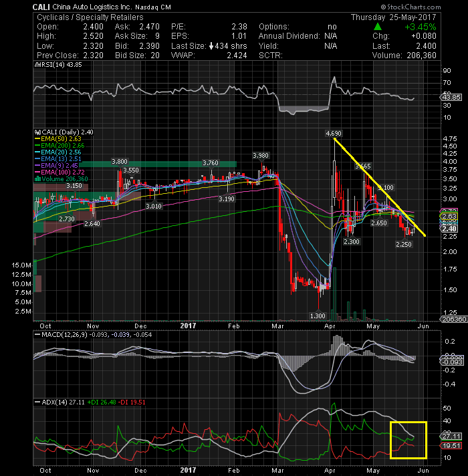The height and width of the screenshot is (476, 468).
Task: Click the 2.730 price label
Action: 66,219
